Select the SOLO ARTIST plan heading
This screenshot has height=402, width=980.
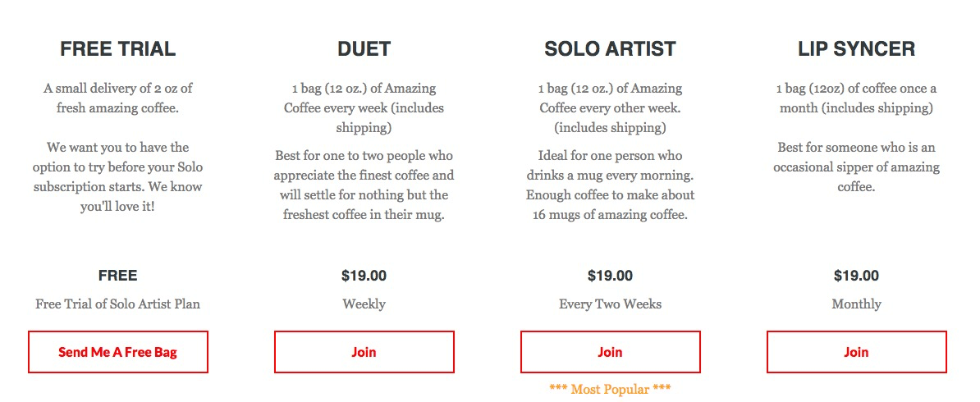click(x=610, y=48)
